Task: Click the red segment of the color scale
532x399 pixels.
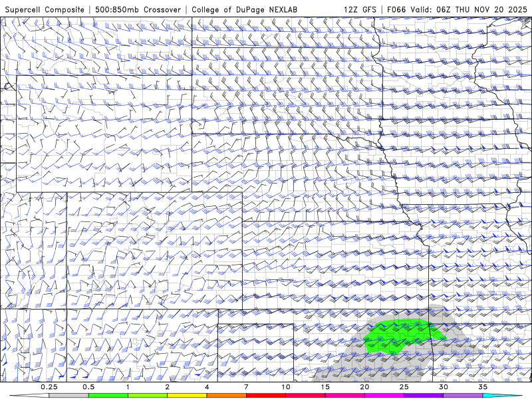Action: tap(265, 396)
